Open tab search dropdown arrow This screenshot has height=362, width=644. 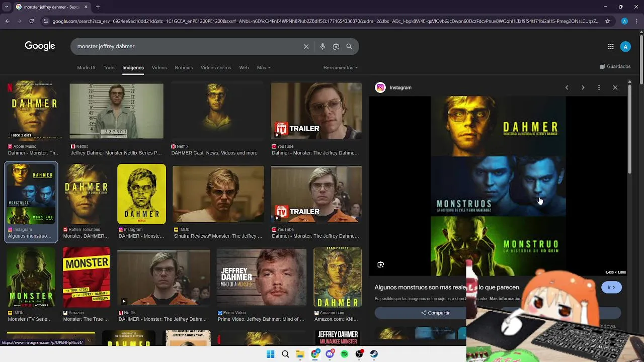click(7, 7)
